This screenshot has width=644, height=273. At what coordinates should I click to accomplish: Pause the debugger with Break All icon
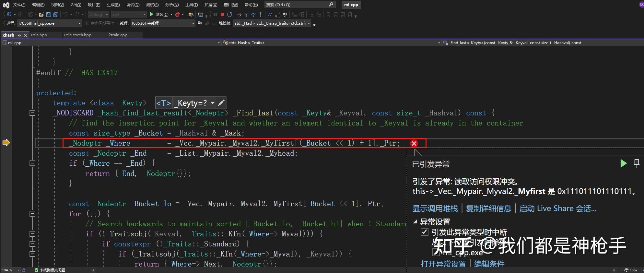215,15
